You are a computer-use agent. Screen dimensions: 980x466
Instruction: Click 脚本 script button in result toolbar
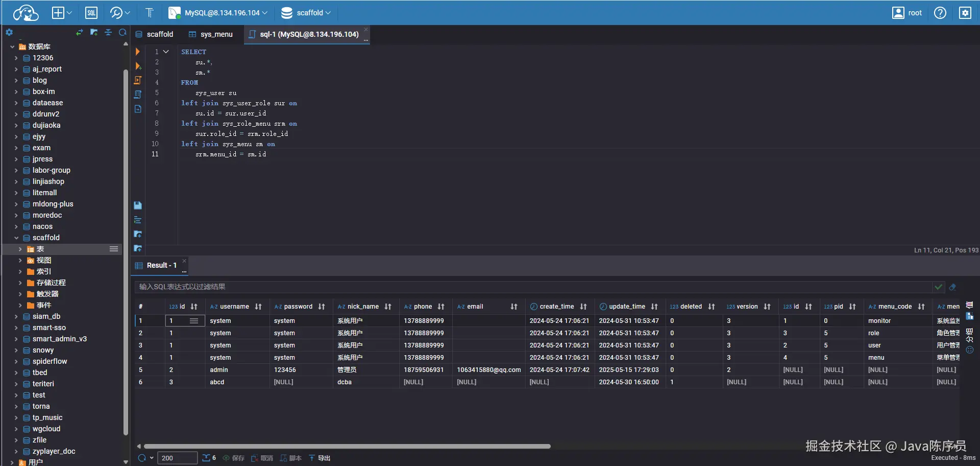(x=290, y=458)
